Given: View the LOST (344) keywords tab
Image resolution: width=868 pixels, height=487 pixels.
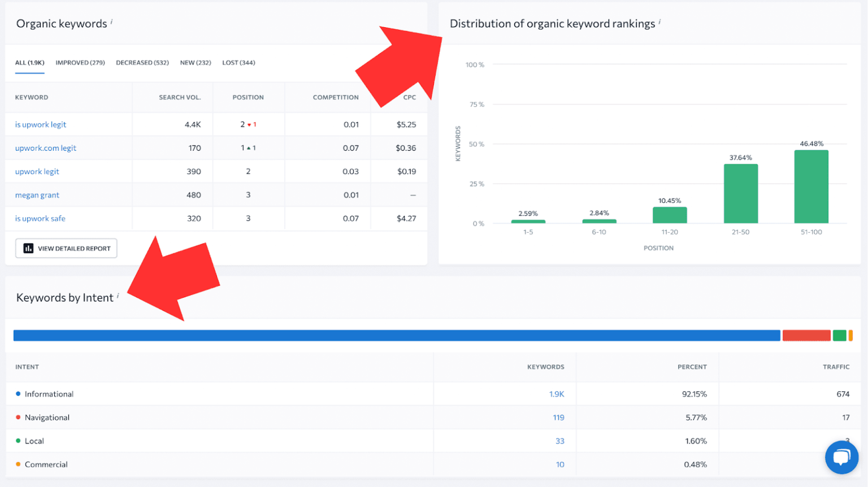Looking at the screenshot, I should [x=238, y=62].
